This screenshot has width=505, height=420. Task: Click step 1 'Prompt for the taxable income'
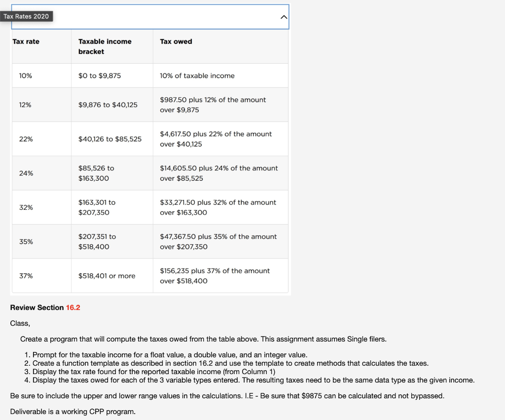coord(166,355)
